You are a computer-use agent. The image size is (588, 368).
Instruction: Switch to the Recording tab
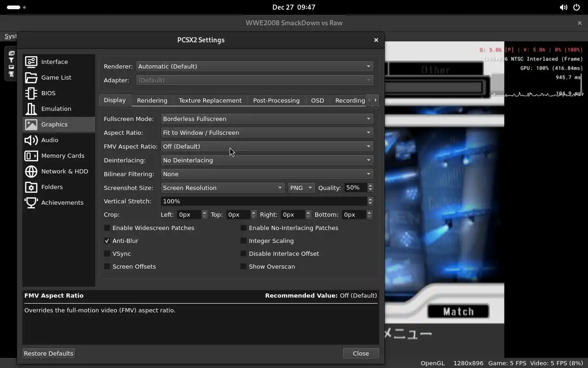point(350,100)
